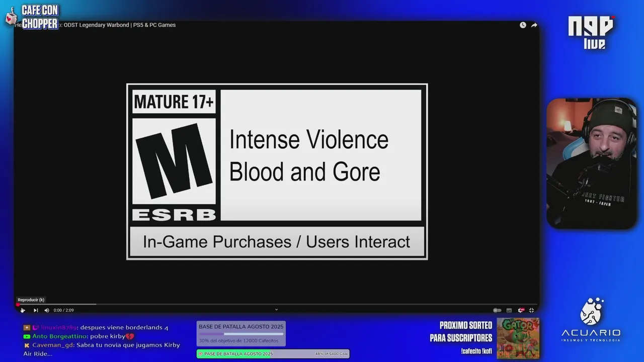
Task: Click the Acuario sponsor logo
Action: pyautogui.click(x=591, y=320)
